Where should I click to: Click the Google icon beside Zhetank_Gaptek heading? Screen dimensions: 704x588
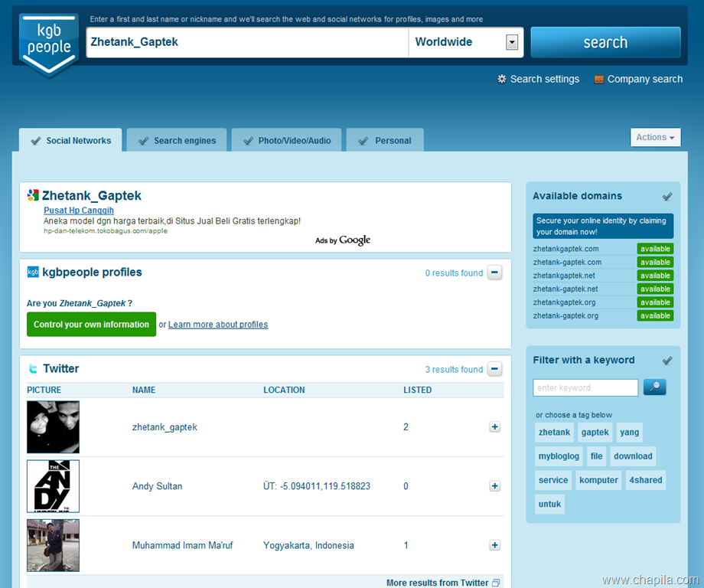33,195
